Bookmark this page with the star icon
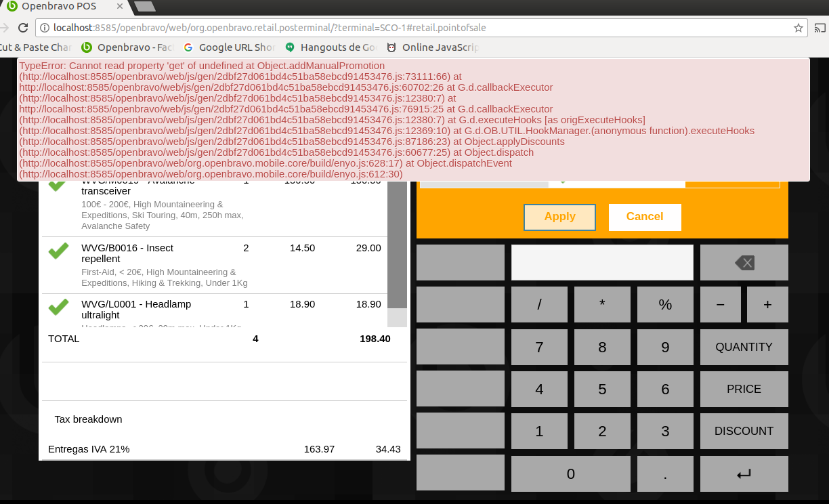The width and height of the screenshot is (829, 504). point(799,28)
